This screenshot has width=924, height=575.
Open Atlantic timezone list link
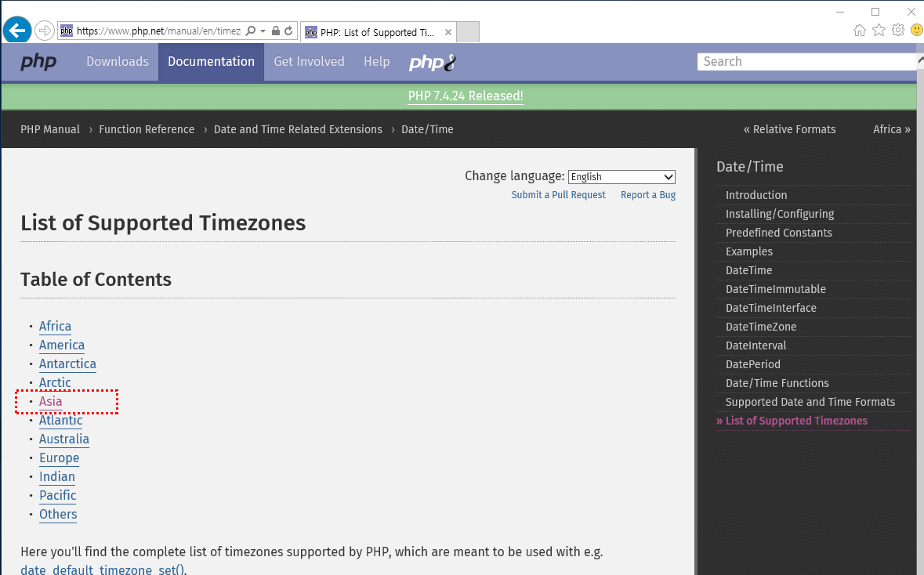coord(60,421)
